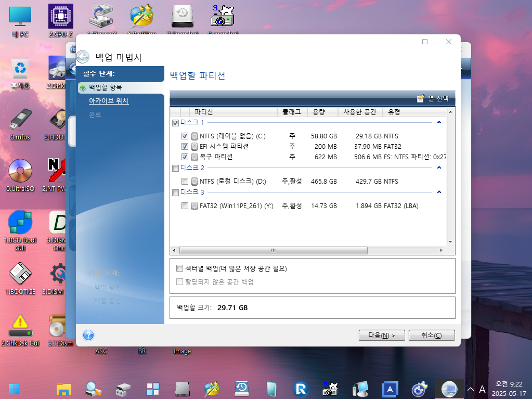Click the up arrow of vertical scrollbar
This screenshot has width=532, height=399.
(x=450, y=112)
